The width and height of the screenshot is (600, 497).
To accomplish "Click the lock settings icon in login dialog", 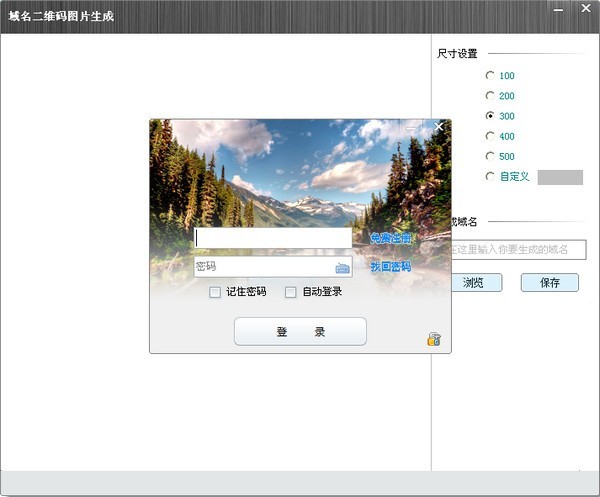I will pos(433,339).
